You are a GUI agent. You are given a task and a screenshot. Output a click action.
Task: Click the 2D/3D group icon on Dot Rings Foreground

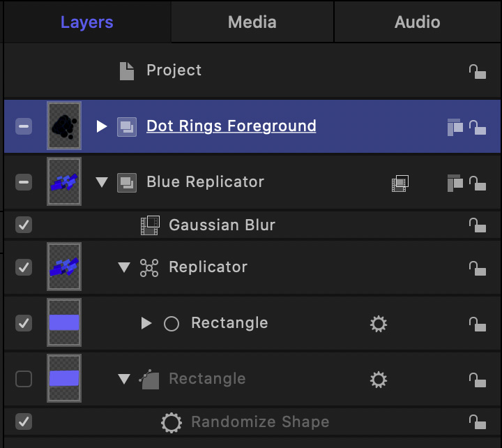point(455,127)
